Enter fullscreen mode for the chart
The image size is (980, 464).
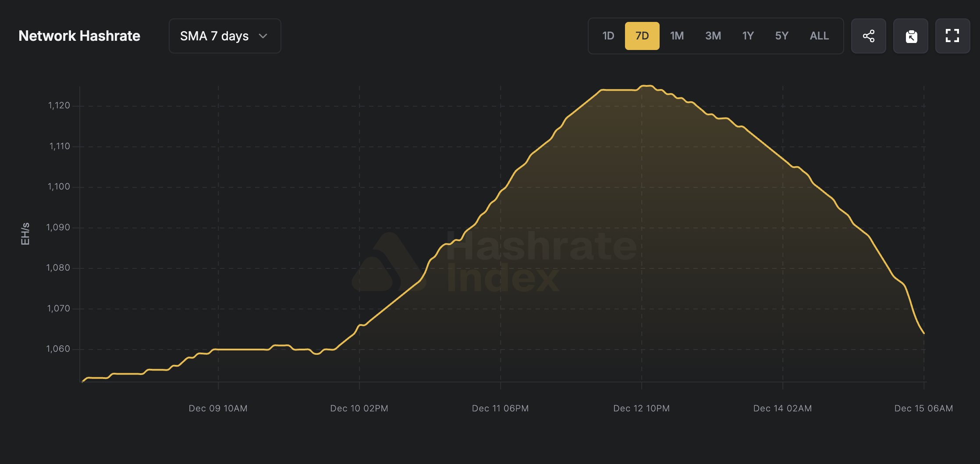click(x=952, y=36)
